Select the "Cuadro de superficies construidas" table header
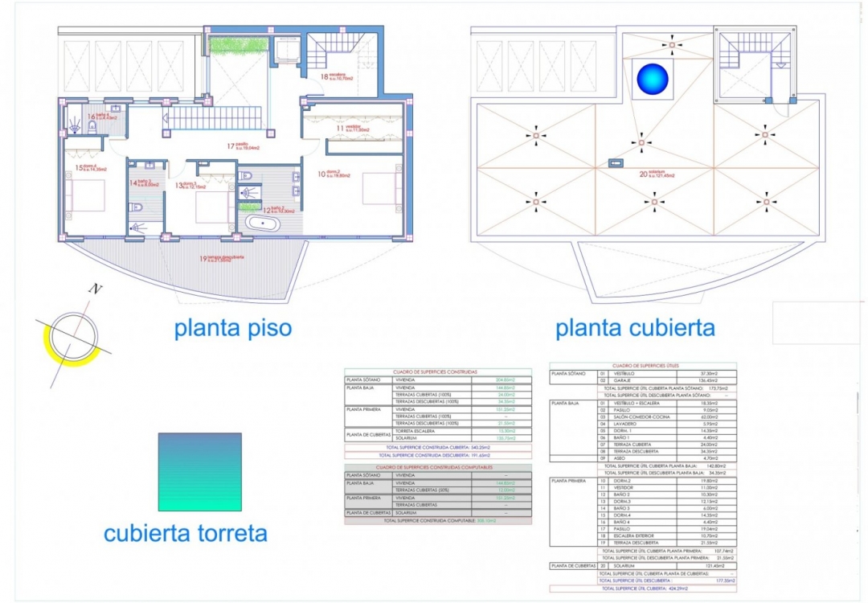The width and height of the screenshot is (868, 603). 438,372
